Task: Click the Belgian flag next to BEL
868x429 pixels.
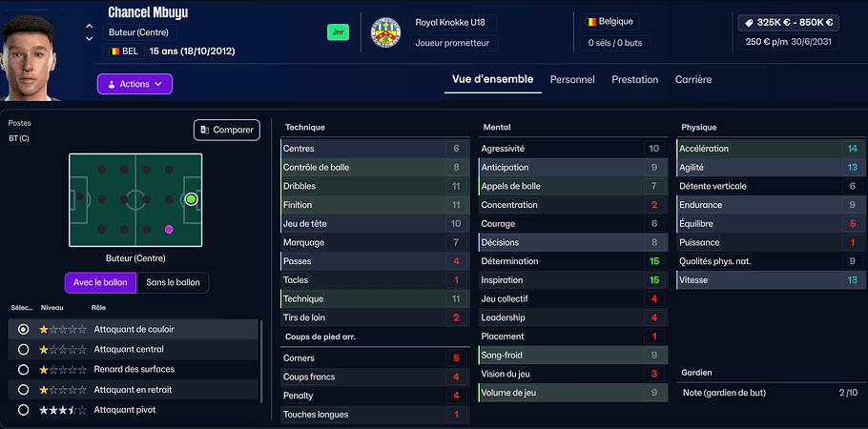Action: 114,51
